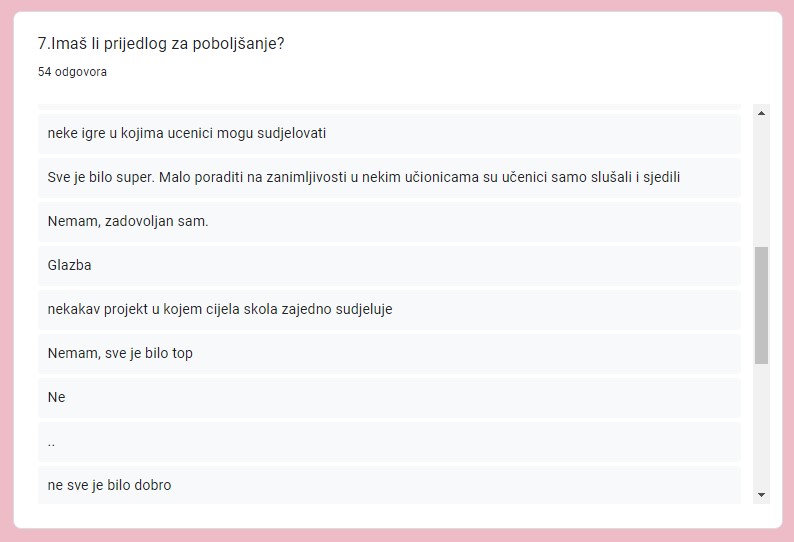
Task: Select the response 'neke igre u kojima ucenici mogu sudjelovati'
Action: 389,134
